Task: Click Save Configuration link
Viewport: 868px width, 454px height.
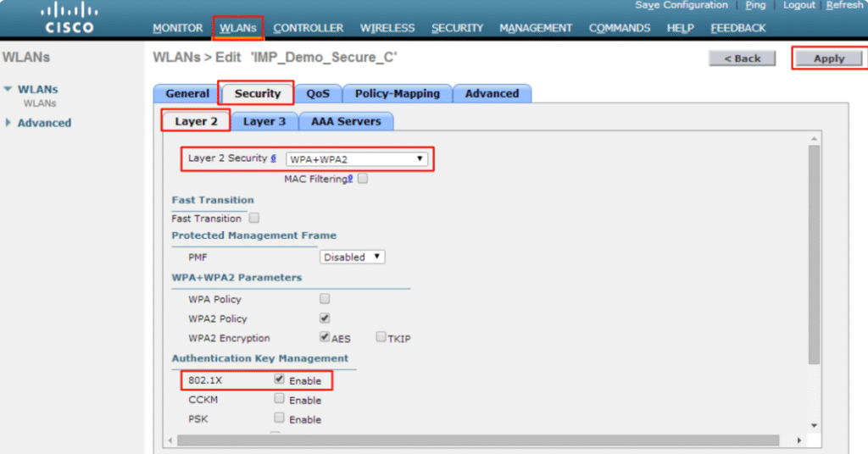Action: pos(682,5)
